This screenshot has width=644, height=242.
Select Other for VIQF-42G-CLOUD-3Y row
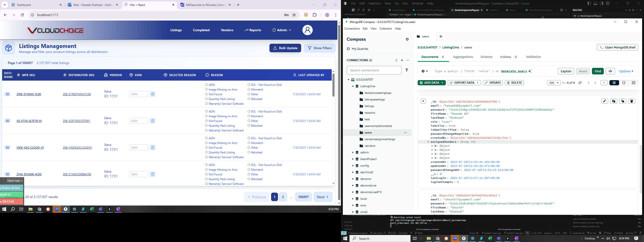click(x=249, y=148)
